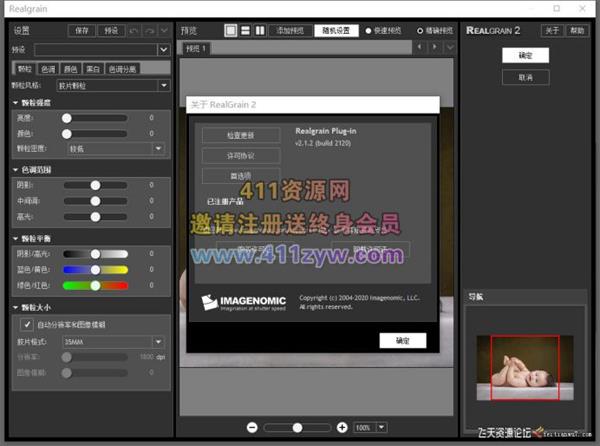Adjust the 蓝色/黄色 color balance slider

click(95, 269)
